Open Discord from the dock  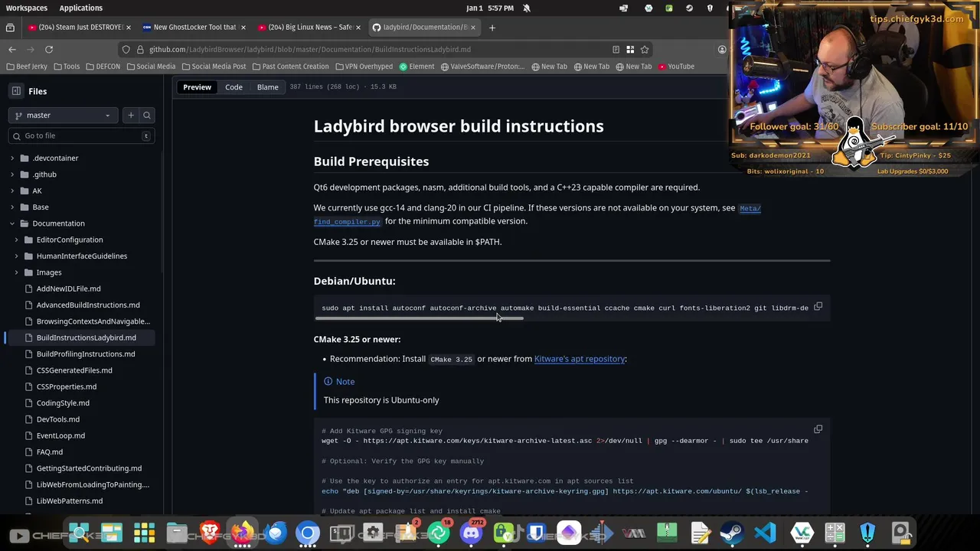click(x=471, y=533)
